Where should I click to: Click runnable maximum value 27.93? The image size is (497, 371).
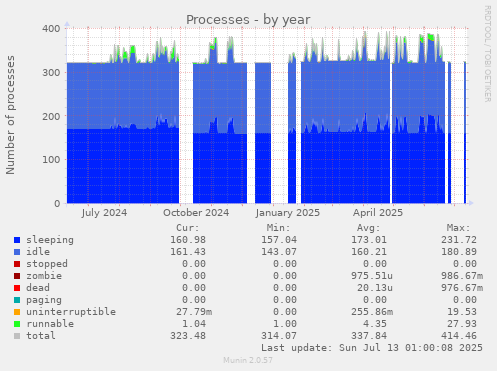point(462,324)
